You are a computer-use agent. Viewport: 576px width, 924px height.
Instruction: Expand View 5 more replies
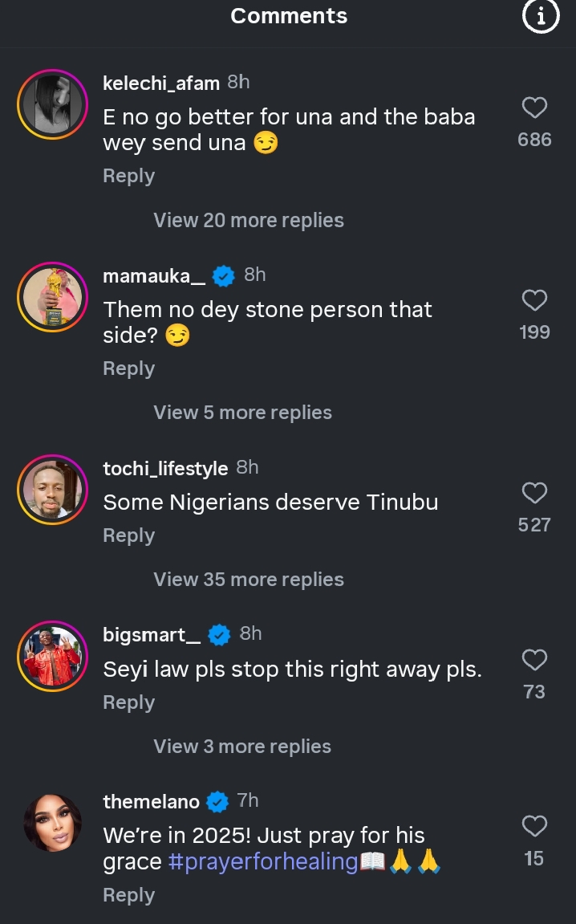tap(242, 413)
